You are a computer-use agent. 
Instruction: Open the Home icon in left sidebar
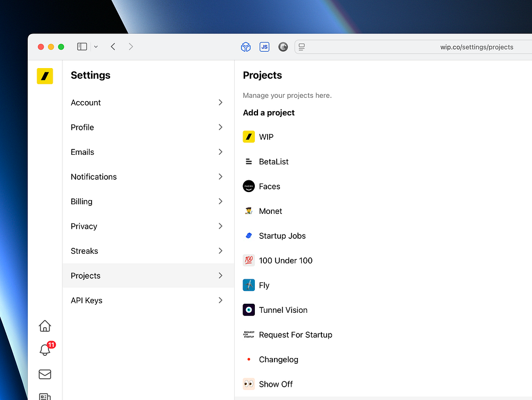(x=45, y=326)
